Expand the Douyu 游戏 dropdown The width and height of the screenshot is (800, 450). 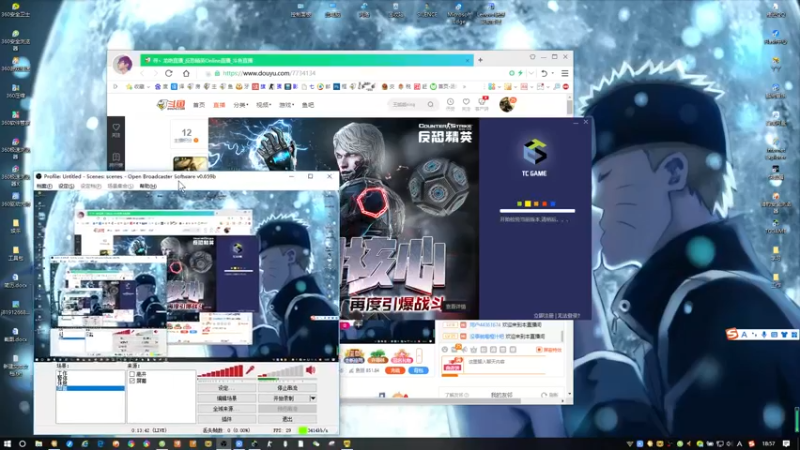(286, 105)
